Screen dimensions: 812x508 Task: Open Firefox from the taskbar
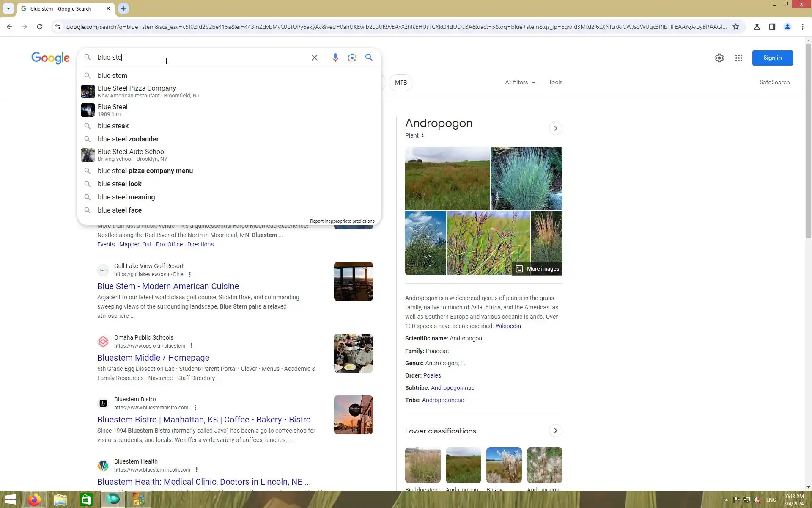[x=34, y=500]
